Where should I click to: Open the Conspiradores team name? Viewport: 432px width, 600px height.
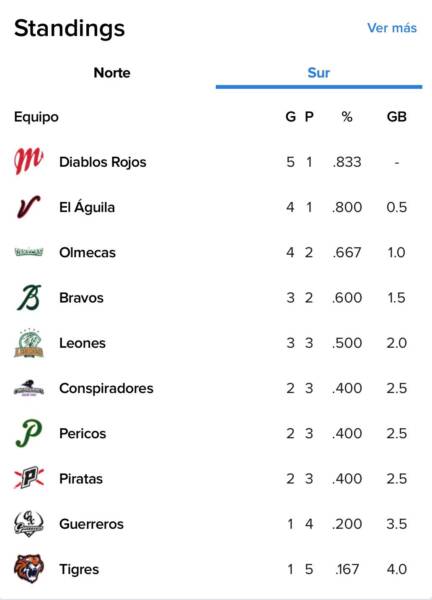point(106,388)
